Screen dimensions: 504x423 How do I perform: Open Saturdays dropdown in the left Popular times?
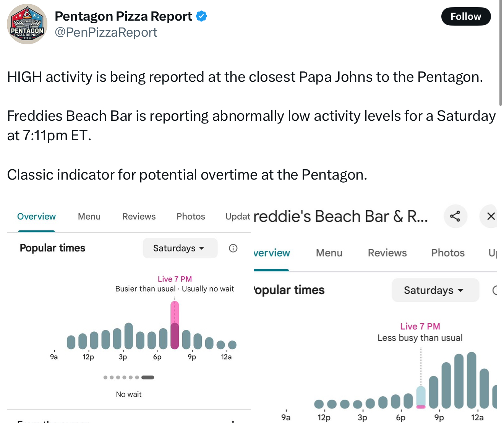tap(180, 248)
